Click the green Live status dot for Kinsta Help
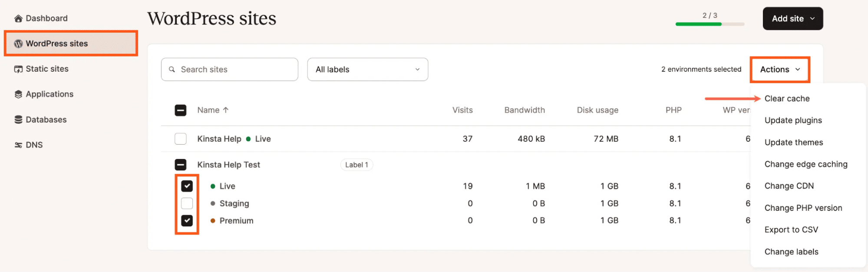This screenshot has height=272, width=868. (x=248, y=139)
